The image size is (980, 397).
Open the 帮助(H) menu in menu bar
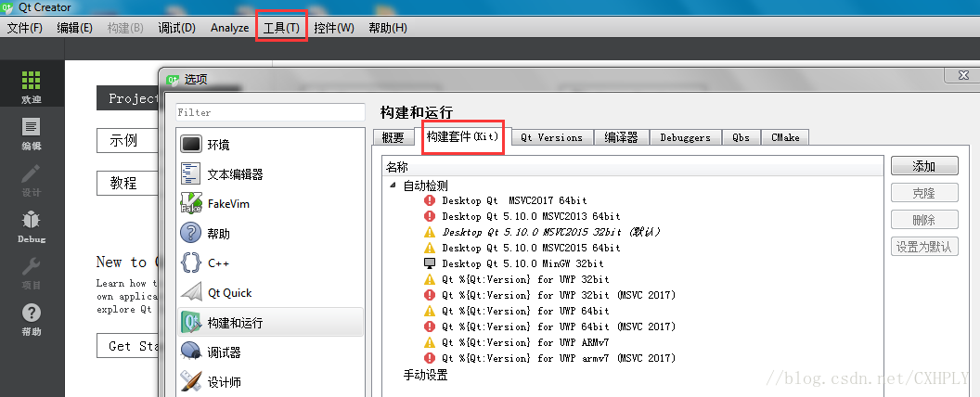[x=388, y=28]
